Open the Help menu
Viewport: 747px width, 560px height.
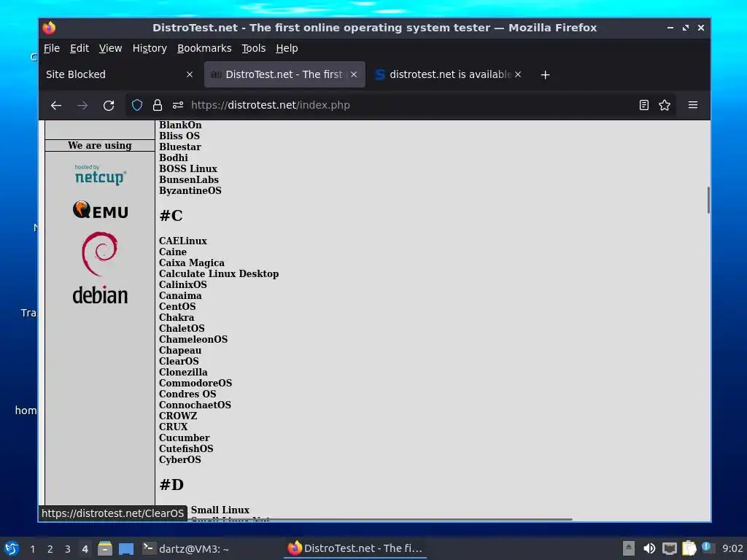point(287,48)
